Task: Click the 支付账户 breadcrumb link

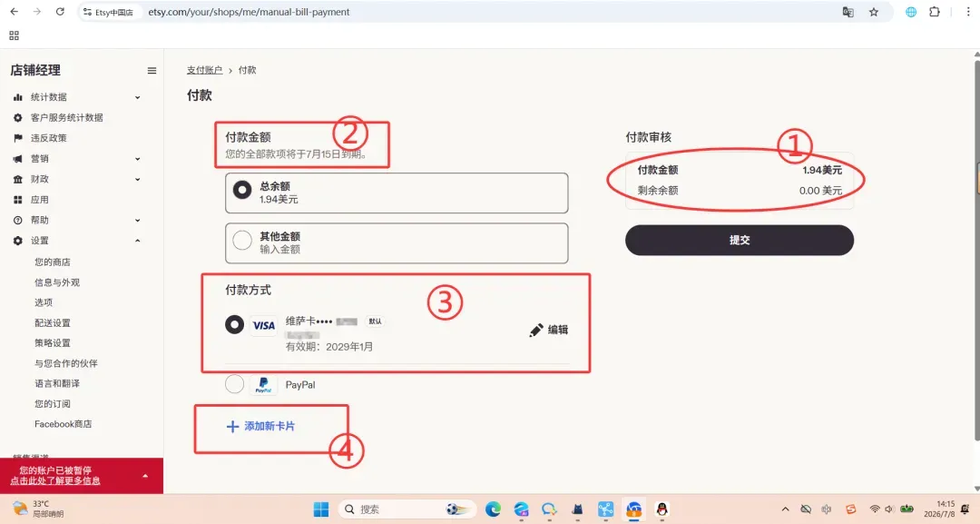Action: (x=204, y=70)
